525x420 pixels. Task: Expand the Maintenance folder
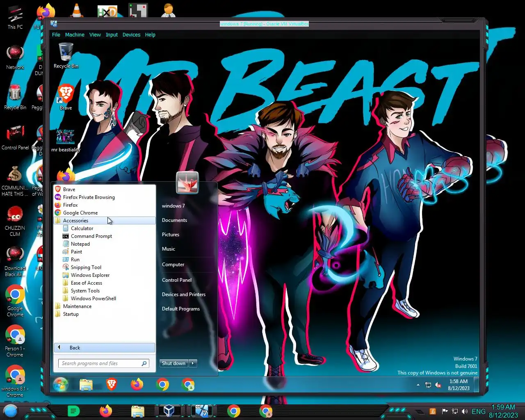[x=105, y=306]
